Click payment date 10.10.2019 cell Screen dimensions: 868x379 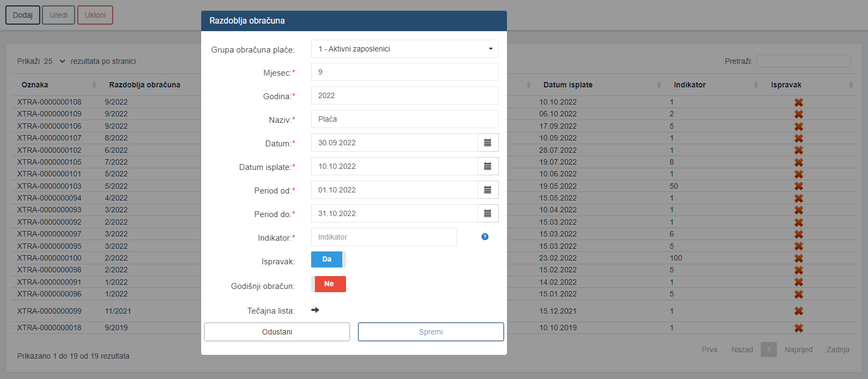[558, 328]
